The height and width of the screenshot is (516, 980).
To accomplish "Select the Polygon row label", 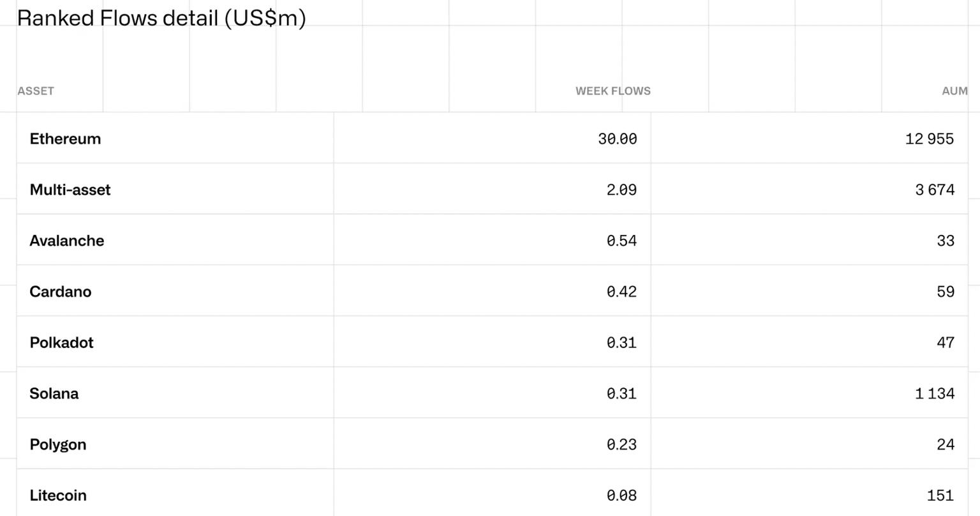I will [x=58, y=444].
